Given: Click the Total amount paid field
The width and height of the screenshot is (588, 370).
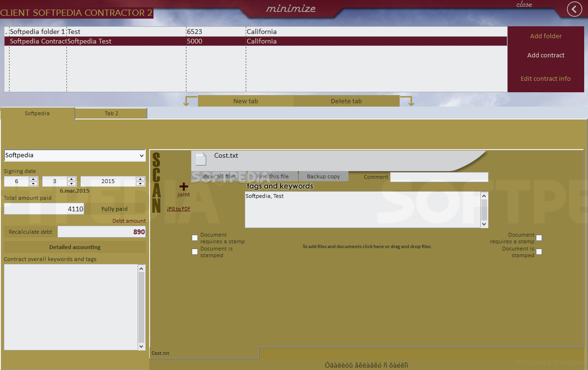Looking at the screenshot, I should 44,209.
